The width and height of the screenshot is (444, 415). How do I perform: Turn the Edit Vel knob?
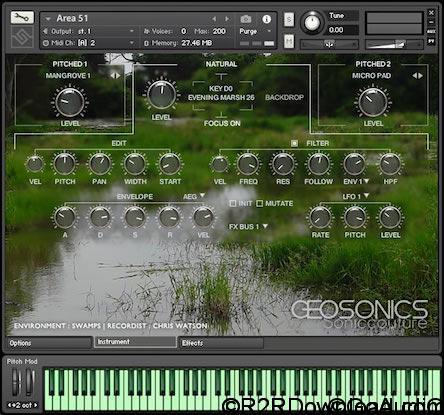pyautogui.click(x=35, y=164)
